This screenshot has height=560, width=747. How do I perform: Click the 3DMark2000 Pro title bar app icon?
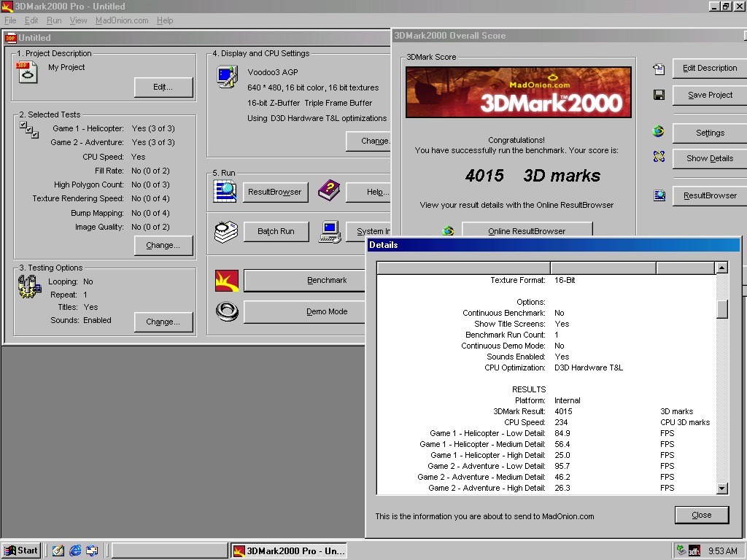(7, 7)
